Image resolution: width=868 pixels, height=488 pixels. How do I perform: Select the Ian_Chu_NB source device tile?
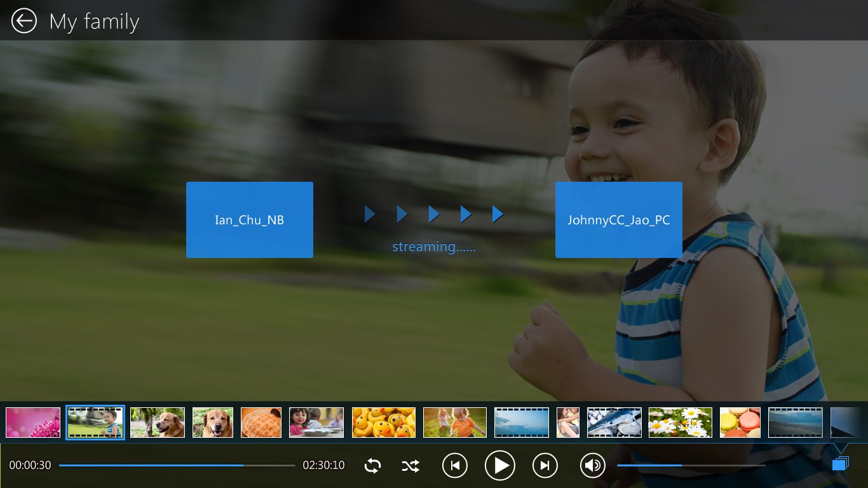[x=250, y=220]
